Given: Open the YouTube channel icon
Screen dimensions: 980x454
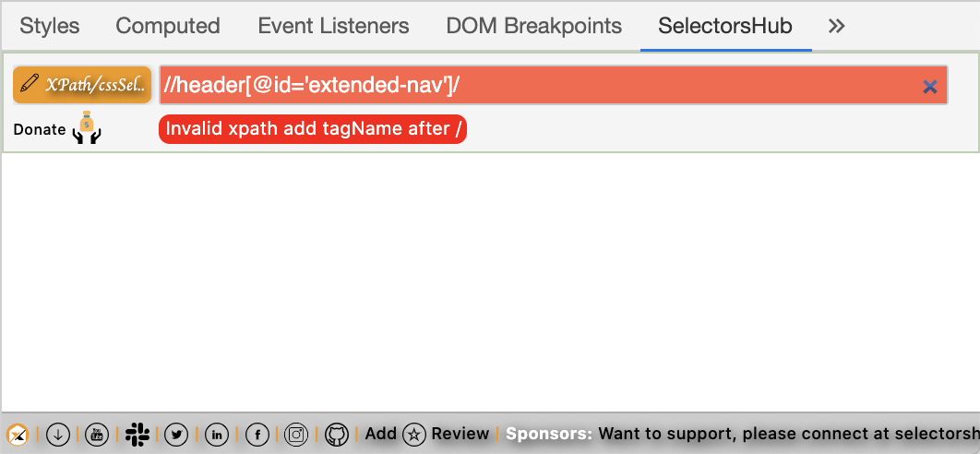Looking at the screenshot, I should (x=97, y=435).
